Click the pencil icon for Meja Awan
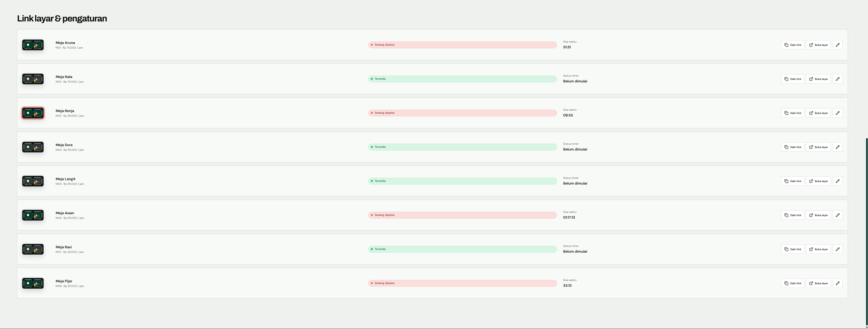This screenshot has width=868, height=329. tap(837, 215)
